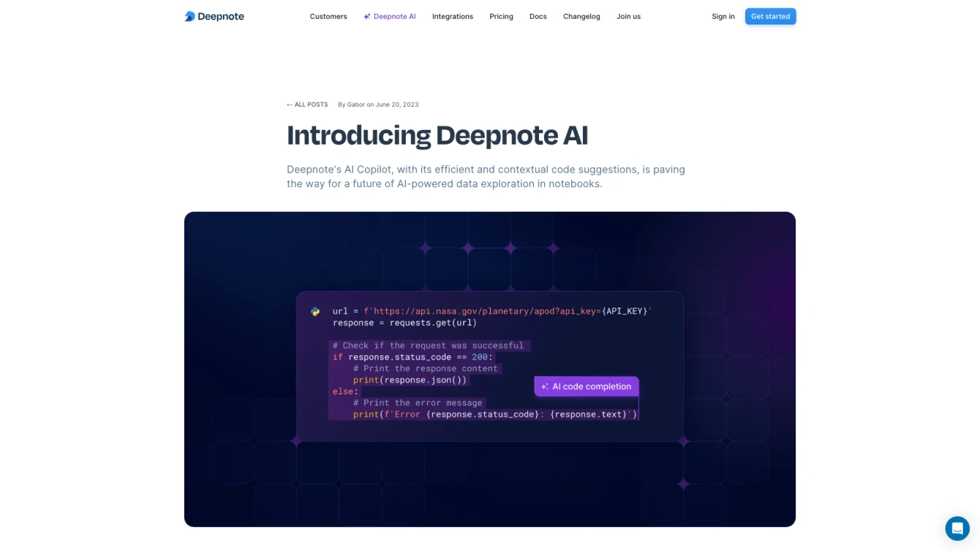Click Sign in
This screenshot has height=551, width=980.
723,16
